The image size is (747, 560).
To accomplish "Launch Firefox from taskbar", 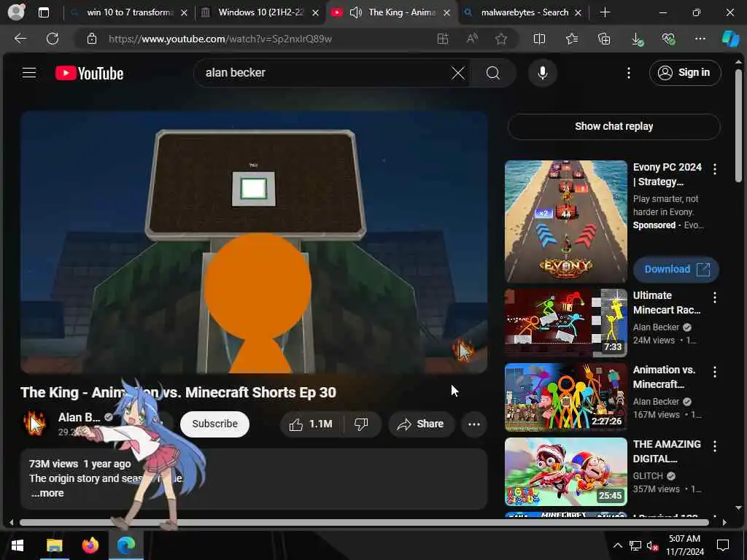I will click(90, 545).
